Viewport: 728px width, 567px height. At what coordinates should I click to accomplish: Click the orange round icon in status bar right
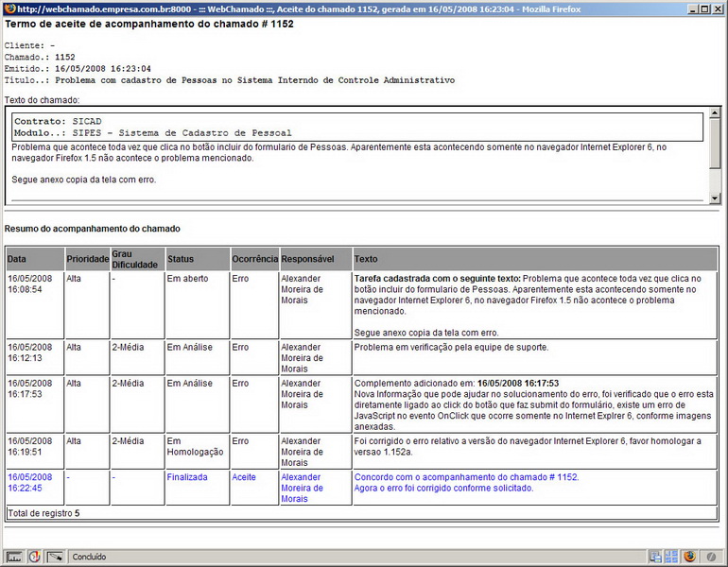[x=690, y=557]
